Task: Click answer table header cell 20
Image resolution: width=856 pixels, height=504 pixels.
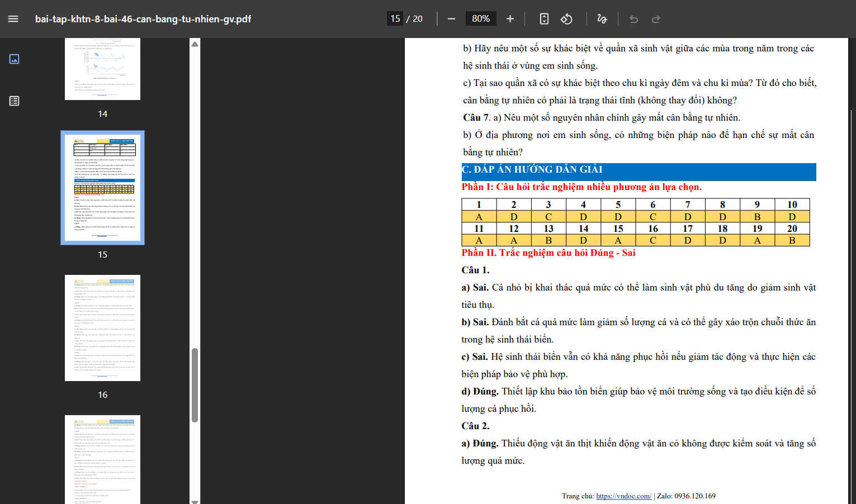Action: tap(792, 229)
